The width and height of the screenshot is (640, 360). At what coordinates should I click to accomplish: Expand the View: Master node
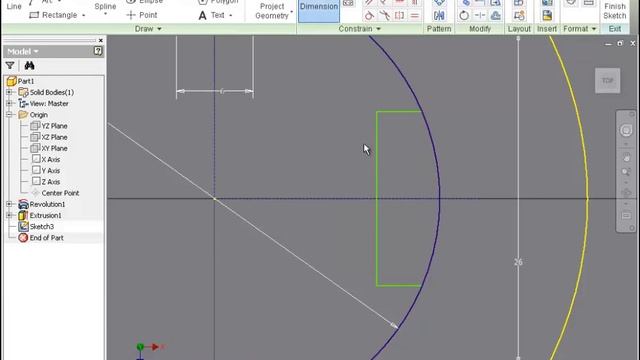(x=9, y=104)
